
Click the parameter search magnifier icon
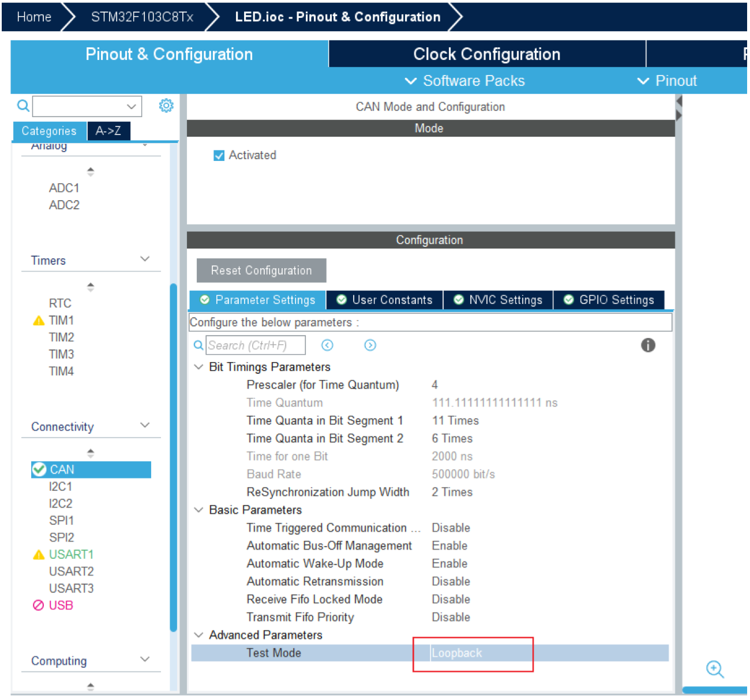point(198,345)
